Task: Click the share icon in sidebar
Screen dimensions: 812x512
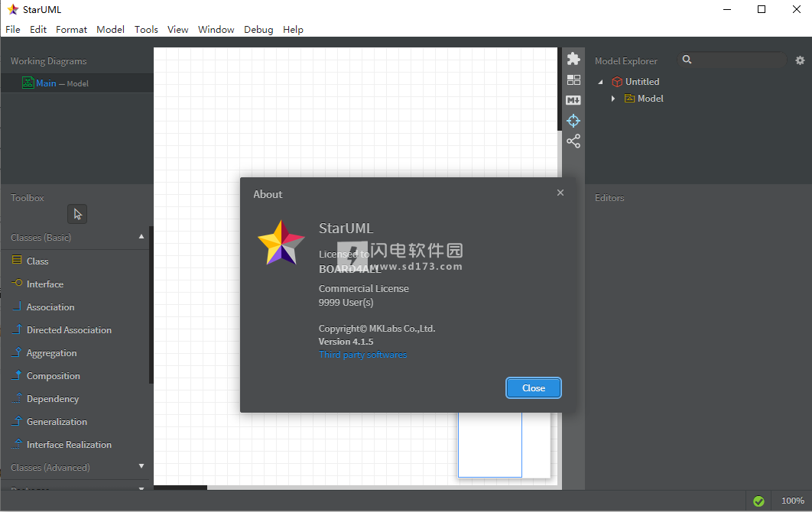Action: pyautogui.click(x=573, y=141)
